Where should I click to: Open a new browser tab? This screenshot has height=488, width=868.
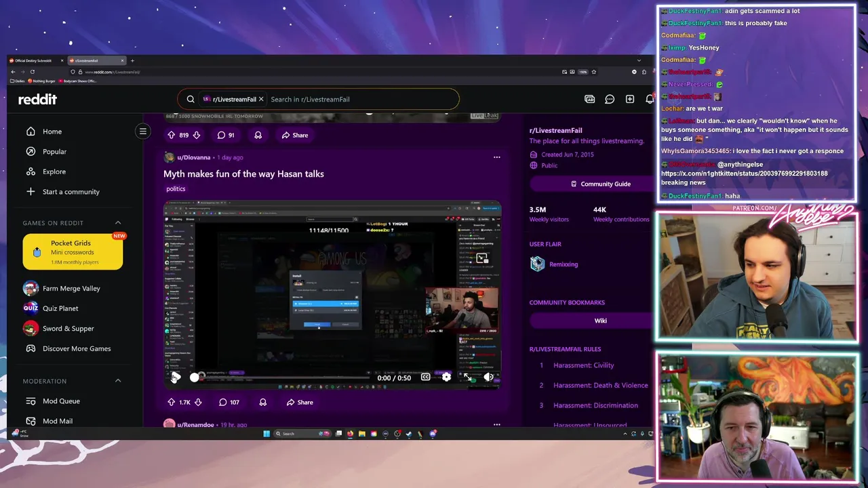tap(132, 61)
